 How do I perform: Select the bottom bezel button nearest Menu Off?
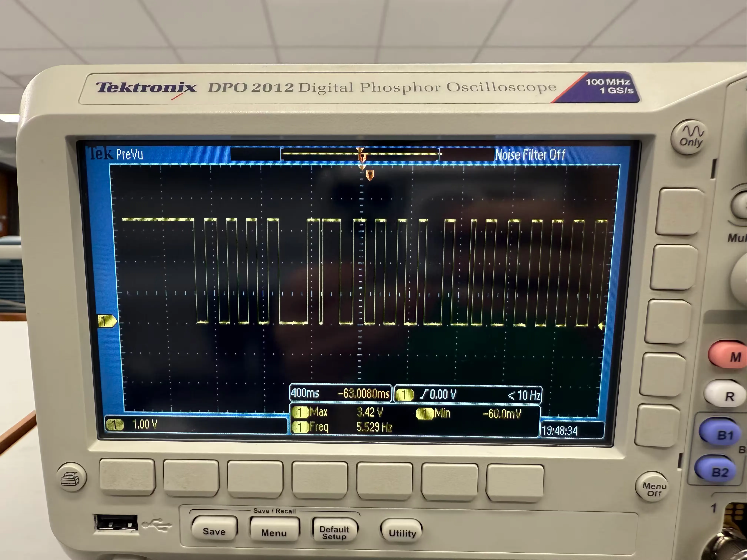click(x=515, y=483)
